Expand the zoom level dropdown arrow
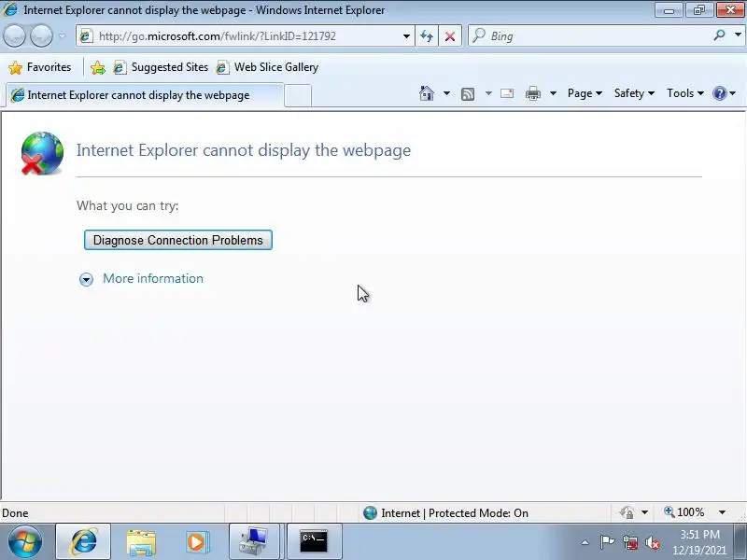This screenshot has width=747, height=560. [722, 512]
